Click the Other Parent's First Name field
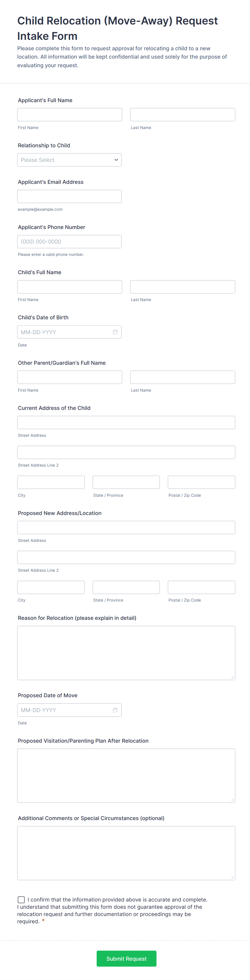This screenshot has width=250, height=980. click(70, 377)
